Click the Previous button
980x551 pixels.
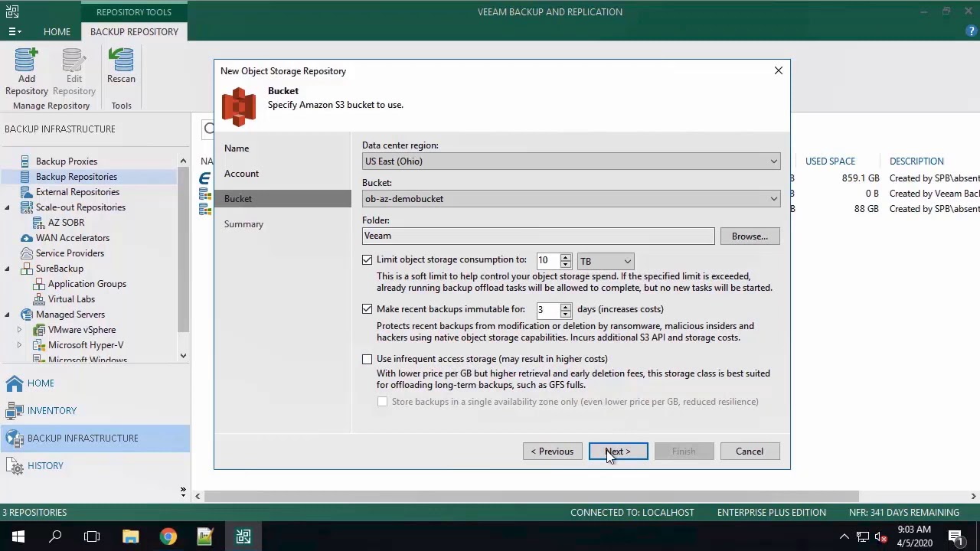[x=552, y=452]
